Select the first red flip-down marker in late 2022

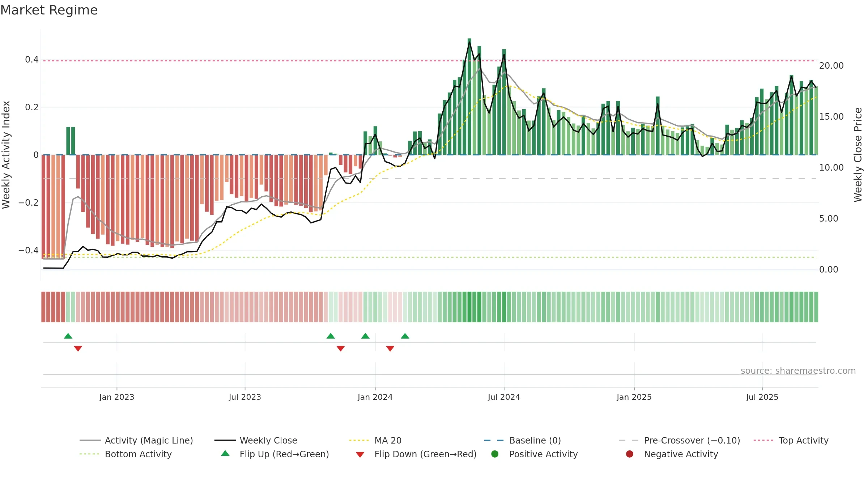(78, 348)
